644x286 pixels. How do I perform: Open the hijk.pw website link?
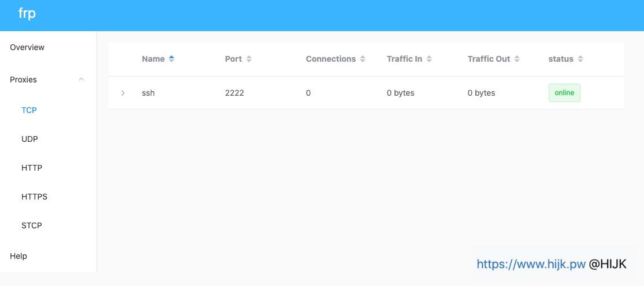pos(531,264)
